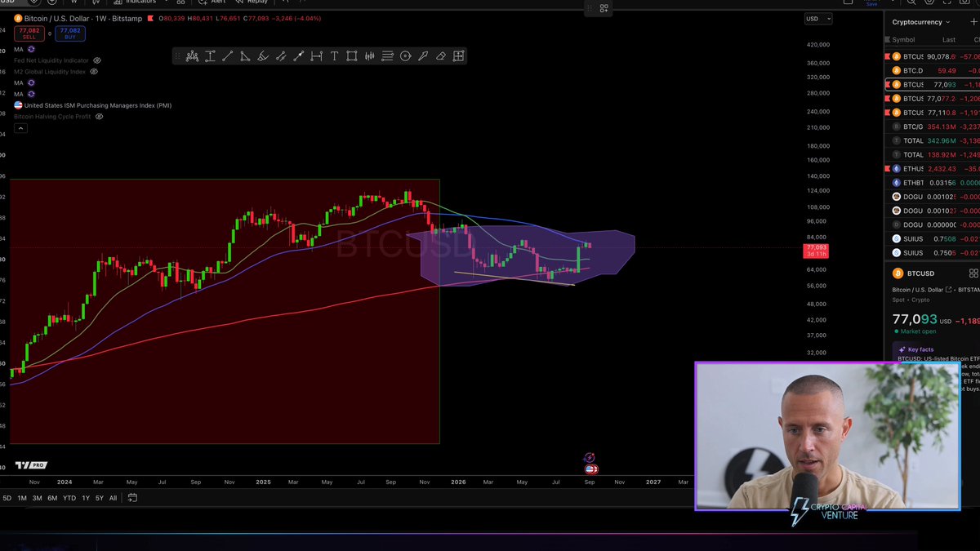Open the grid layout tool icon
The height and width of the screenshot is (551, 980).
click(x=459, y=56)
